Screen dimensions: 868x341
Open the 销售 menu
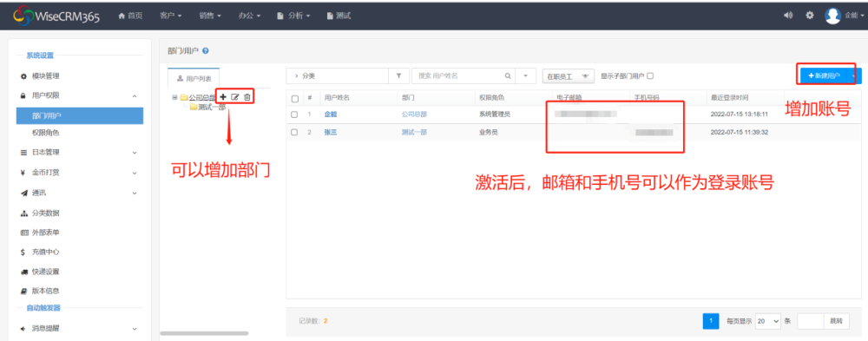pyautogui.click(x=210, y=16)
